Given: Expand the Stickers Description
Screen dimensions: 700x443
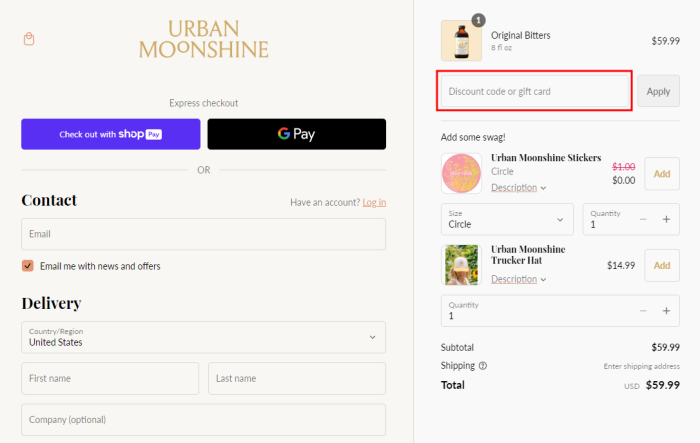Looking at the screenshot, I should point(518,188).
